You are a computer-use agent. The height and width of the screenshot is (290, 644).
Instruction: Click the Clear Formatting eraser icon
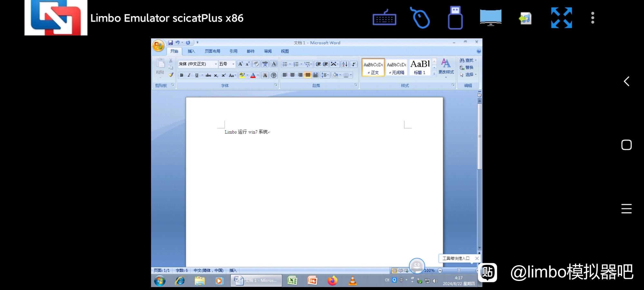(x=256, y=64)
